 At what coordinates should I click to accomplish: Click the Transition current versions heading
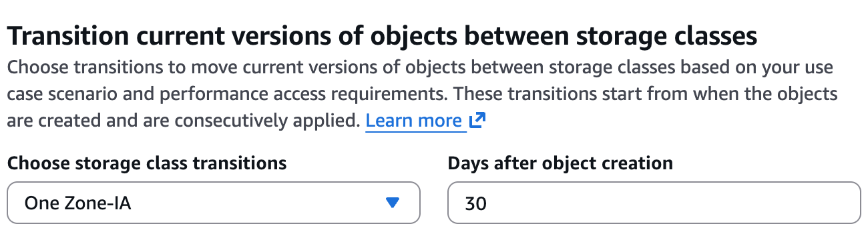(382, 37)
